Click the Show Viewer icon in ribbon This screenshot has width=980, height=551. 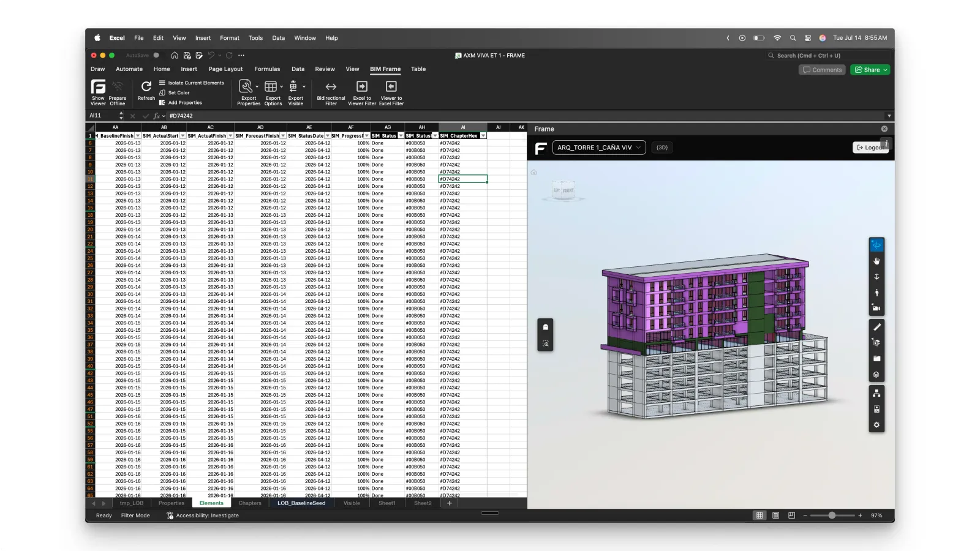pos(98,87)
